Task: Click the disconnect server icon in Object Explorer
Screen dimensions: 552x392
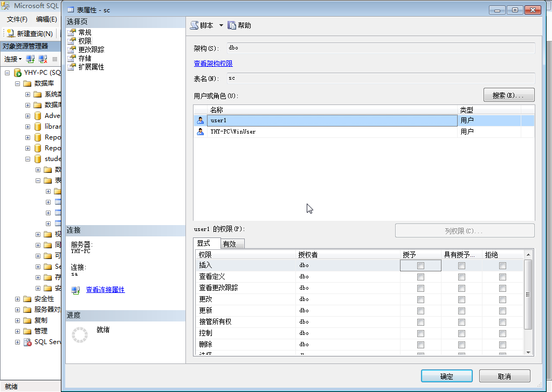Action: (43, 59)
